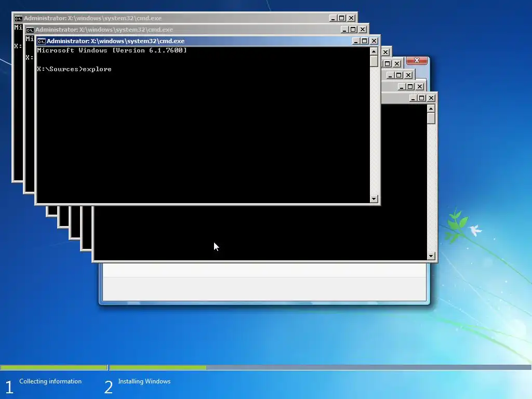Click the scroll up arrow of the lowest cmd window

(x=431, y=109)
